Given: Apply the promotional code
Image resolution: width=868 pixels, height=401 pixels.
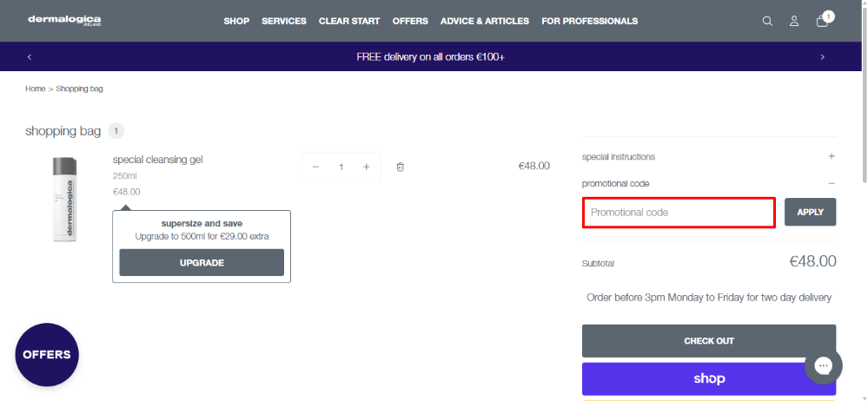Looking at the screenshot, I should tap(810, 213).
